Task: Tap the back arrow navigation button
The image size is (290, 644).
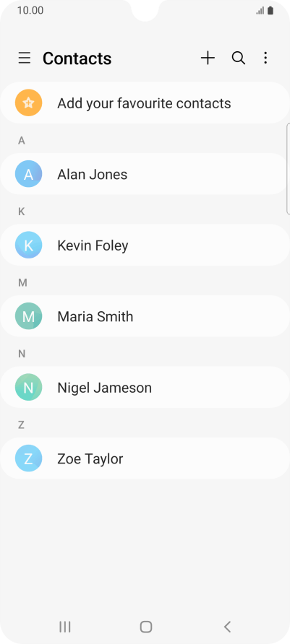Action: (227, 627)
